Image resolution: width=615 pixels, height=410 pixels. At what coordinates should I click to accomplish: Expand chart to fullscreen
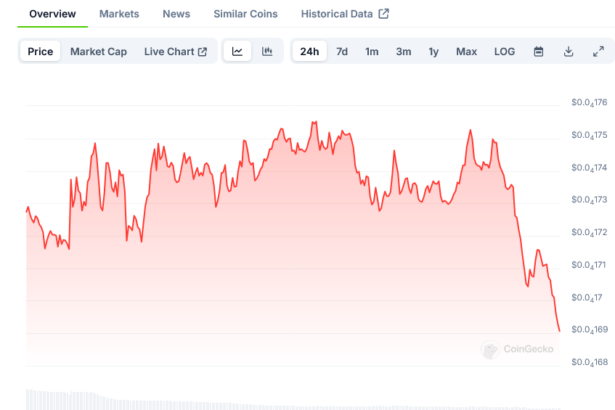(598, 52)
